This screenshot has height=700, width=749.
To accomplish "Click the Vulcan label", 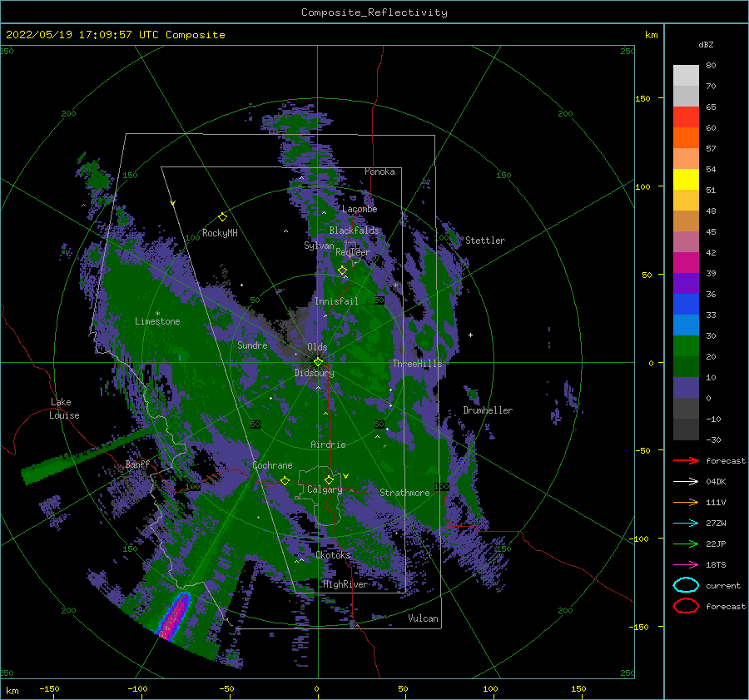I will click(423, 618).
